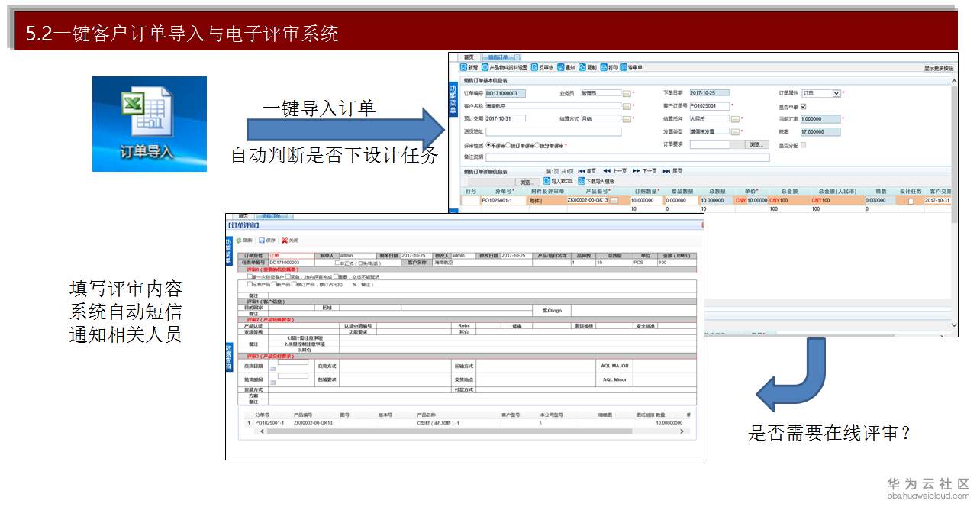Open the 结算方式 lookup button

[x=627, y=119]
